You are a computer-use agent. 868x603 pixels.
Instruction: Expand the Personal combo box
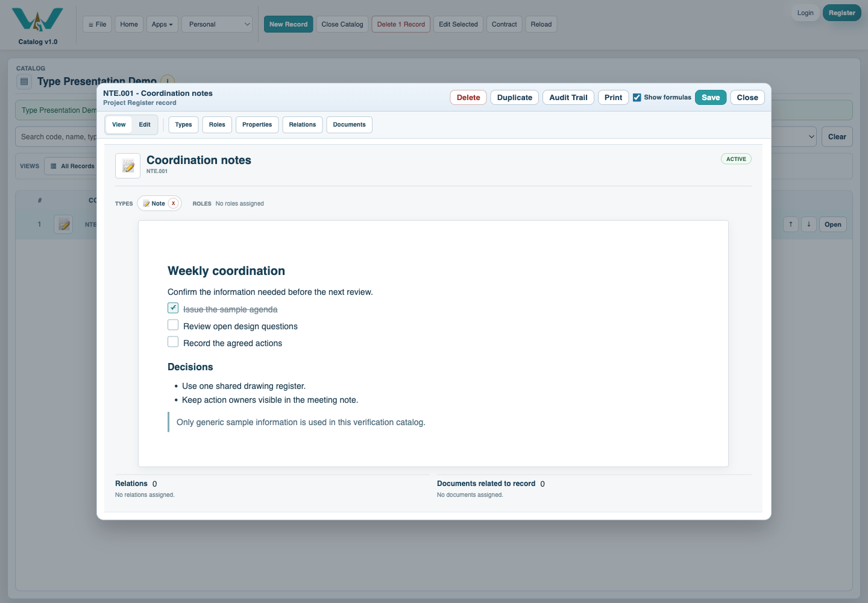pyautogui.click(x=217, y=25)
